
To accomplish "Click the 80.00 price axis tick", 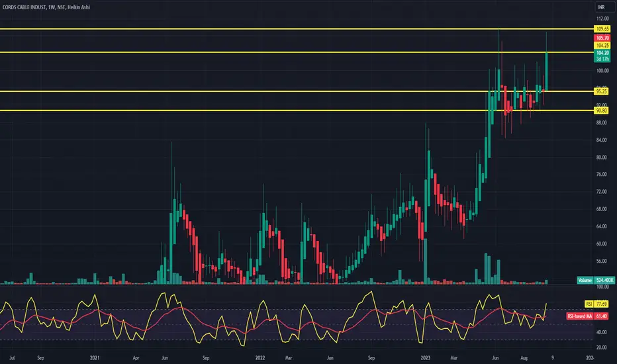I will pos(601,157).
